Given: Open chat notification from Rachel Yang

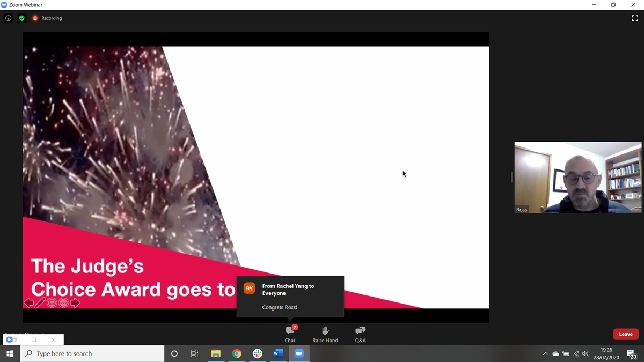Looking at the screenshot, I should click(x=290, y=297).
